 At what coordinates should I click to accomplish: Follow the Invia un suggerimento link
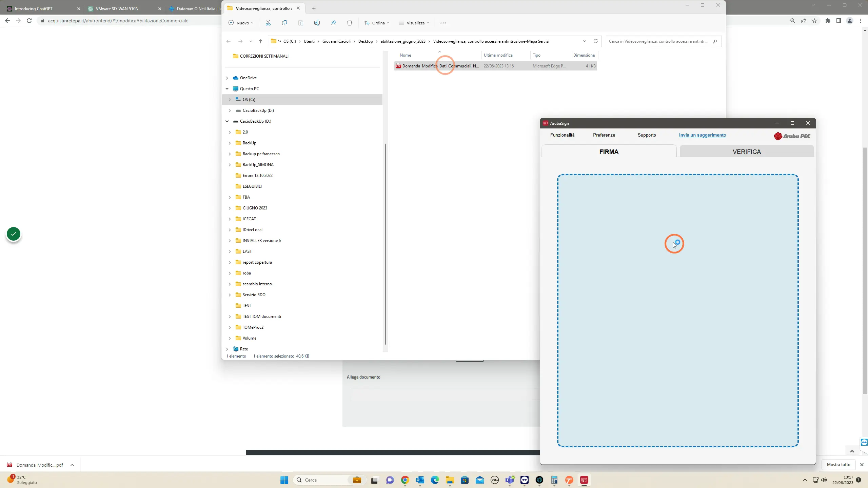(x=703, y=135)
